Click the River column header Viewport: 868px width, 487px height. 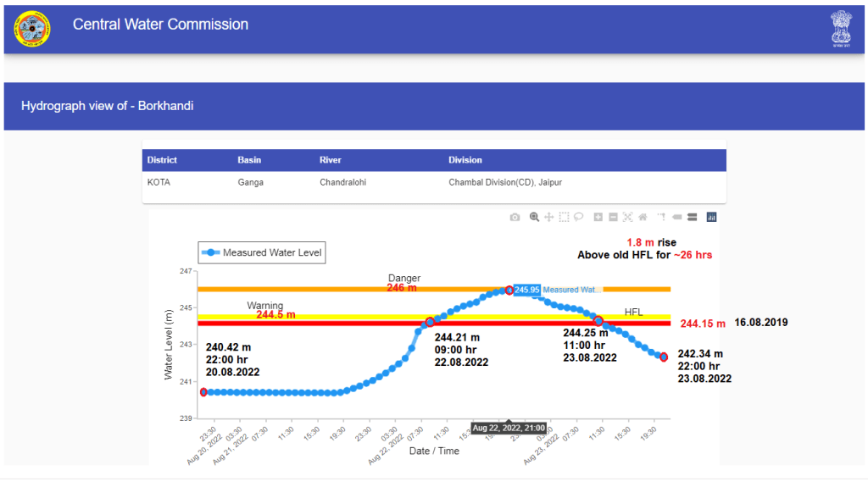tap(330, 160)
